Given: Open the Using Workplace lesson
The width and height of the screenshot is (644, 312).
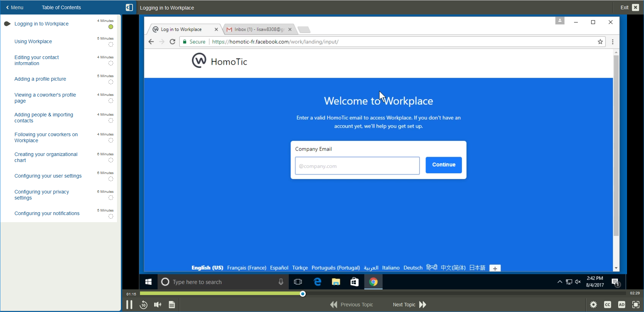Looking at the screenshot, I should coord(33,41).
